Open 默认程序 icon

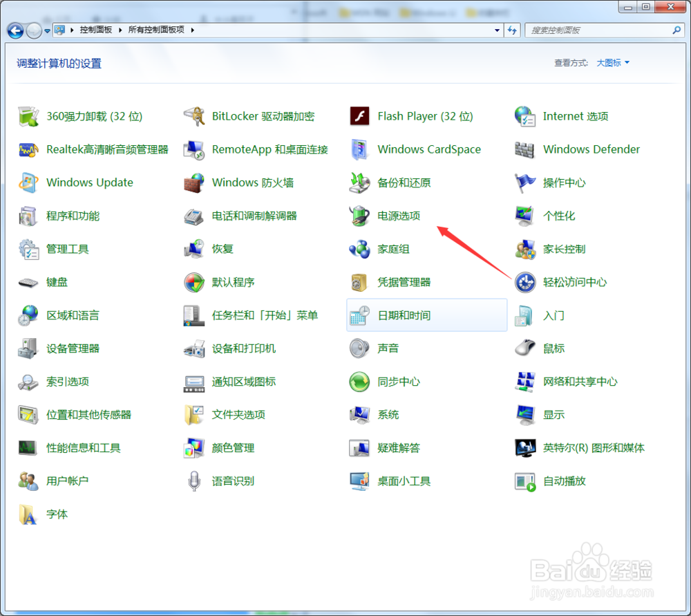tap(194, 282)
